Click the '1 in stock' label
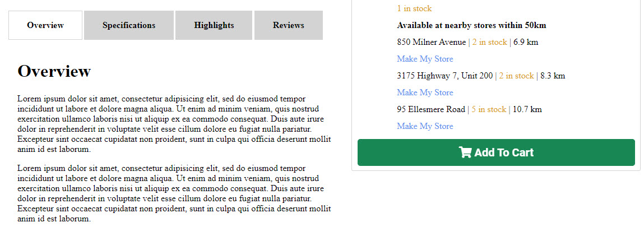The width and height of the screenshot is (644, 227). [414, 8]
